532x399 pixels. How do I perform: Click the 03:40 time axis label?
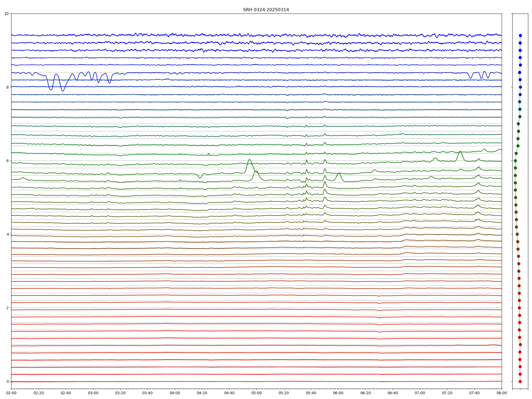pyautogui.click(x=147, y=393)
